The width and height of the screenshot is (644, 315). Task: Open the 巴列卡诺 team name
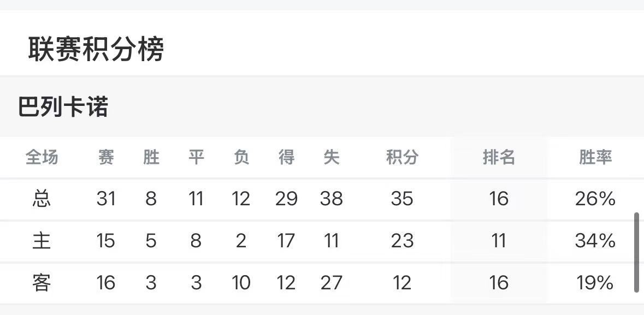click(63, 107)
